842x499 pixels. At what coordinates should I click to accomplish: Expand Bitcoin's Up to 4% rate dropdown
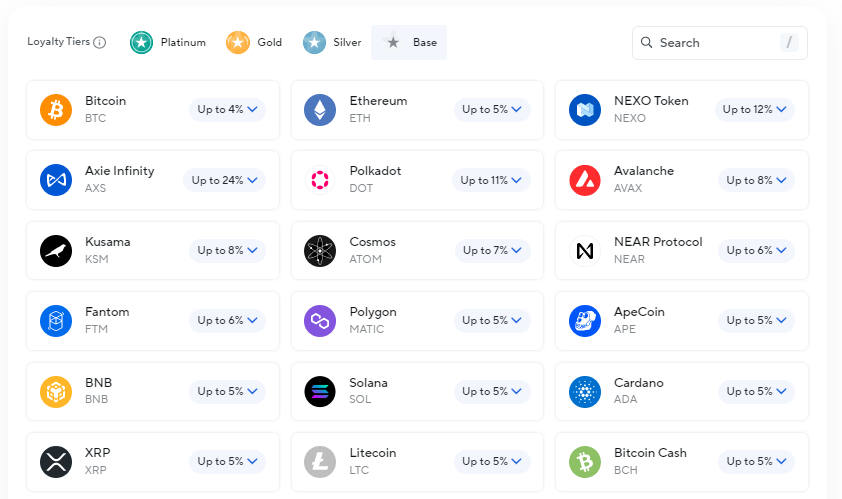227,109
